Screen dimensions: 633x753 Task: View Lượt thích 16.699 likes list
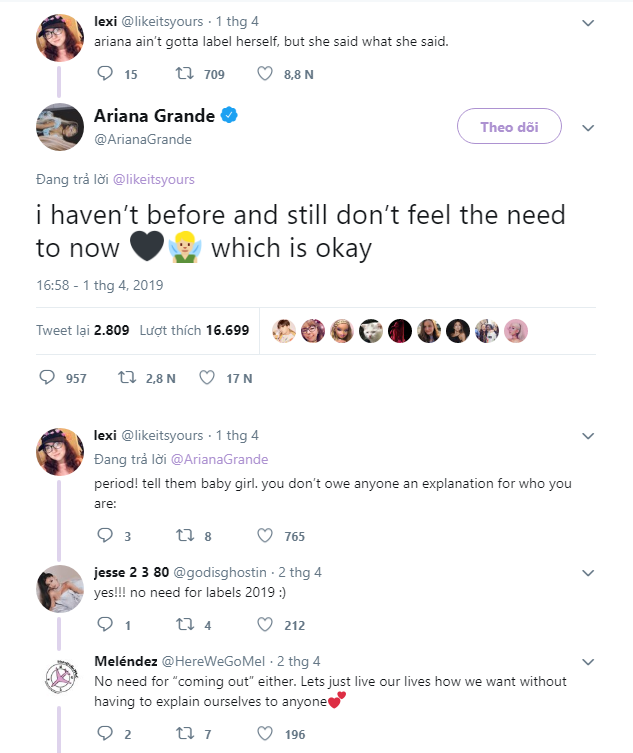point(195,330)
